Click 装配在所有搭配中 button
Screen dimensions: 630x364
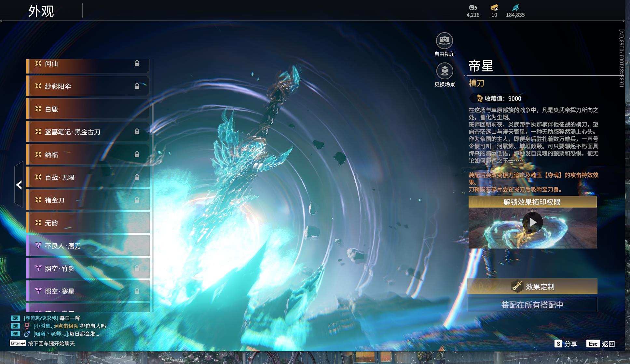(x=532, y=305)
